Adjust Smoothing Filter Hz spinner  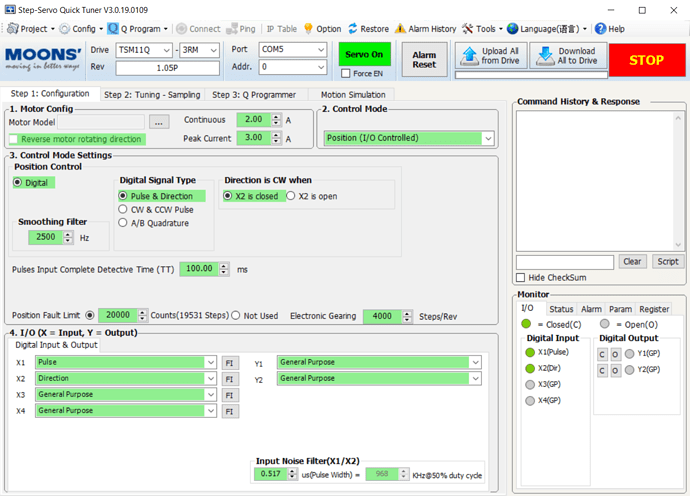(x=68, y=237)
